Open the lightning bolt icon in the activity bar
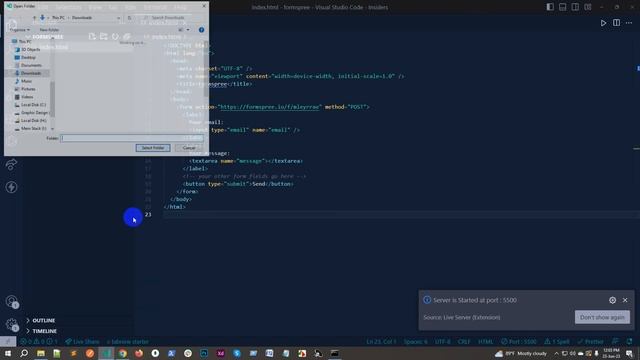Image resolution: width=640 pixels, height=360 pixels. tap(11, 187)
